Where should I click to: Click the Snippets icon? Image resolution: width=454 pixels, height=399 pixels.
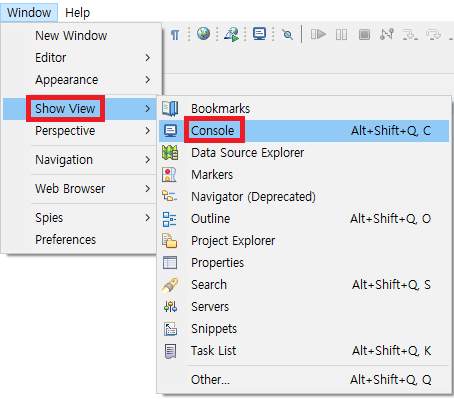pyautogui.click(x=170, y=329)
